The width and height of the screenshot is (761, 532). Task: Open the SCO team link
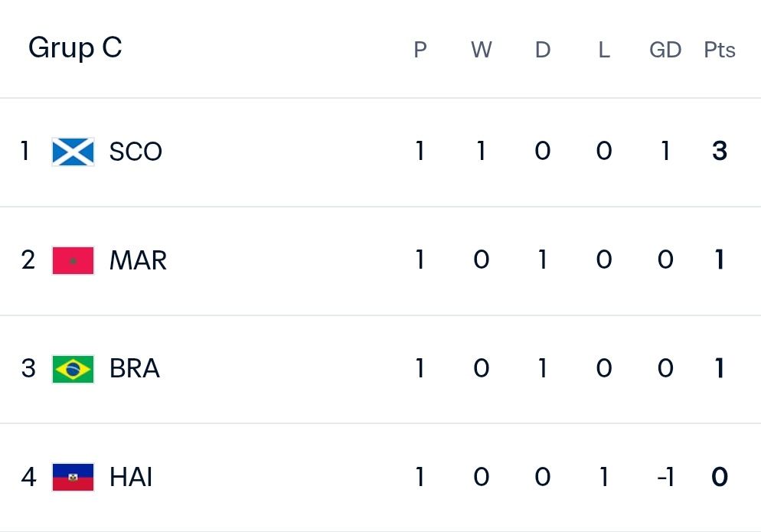pyautogui.click(x=136, y=152)
